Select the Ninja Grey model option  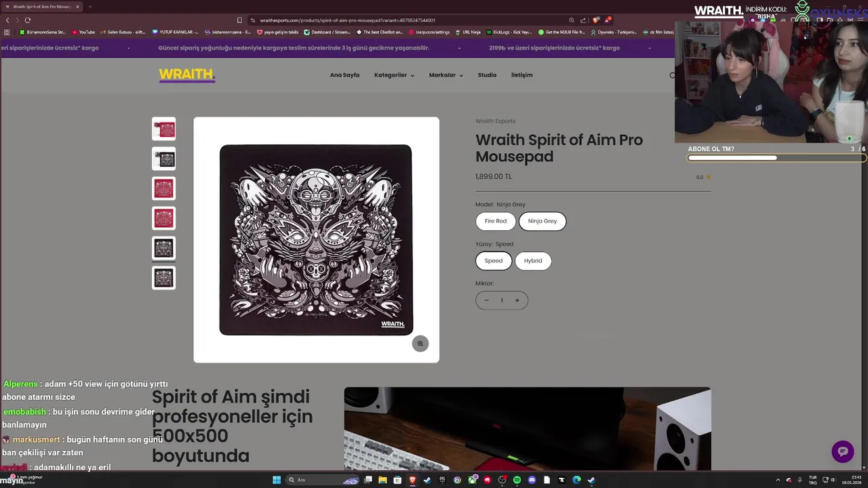click(542, 221)
